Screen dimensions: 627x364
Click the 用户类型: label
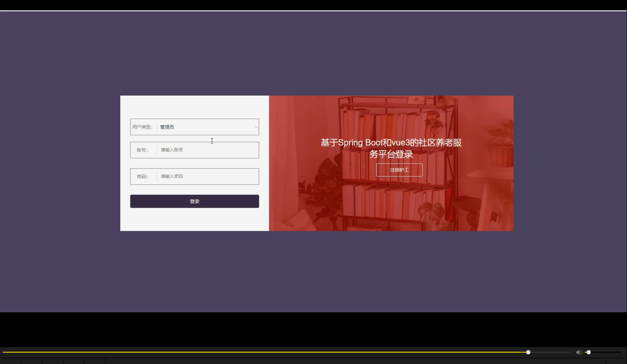(x=142, y=127)
